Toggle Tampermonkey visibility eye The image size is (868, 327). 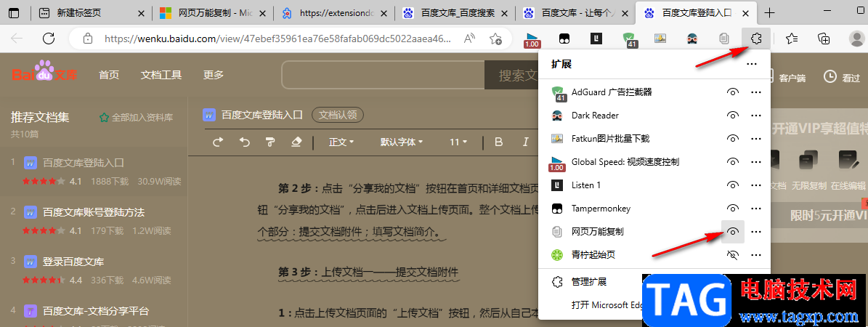tap(733, 209)
